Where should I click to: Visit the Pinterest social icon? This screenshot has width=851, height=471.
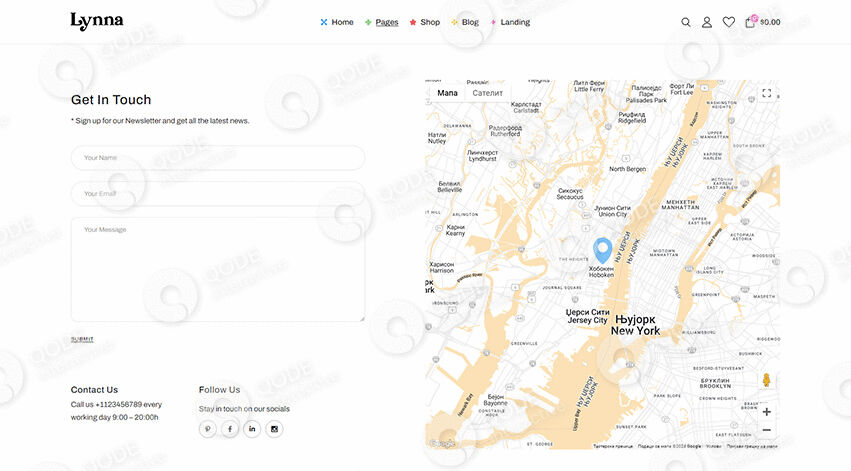tap(208, 429)
